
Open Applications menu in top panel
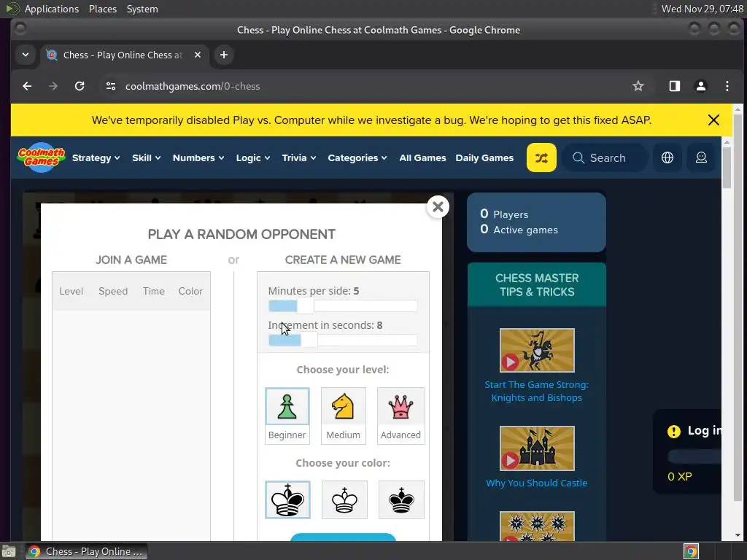click(x=52, y=9)
